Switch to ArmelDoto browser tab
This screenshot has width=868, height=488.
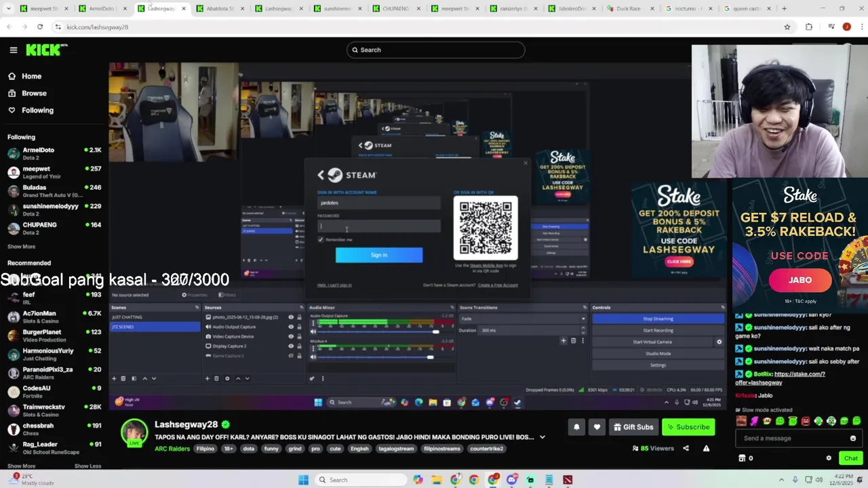(x=103, y=9)
